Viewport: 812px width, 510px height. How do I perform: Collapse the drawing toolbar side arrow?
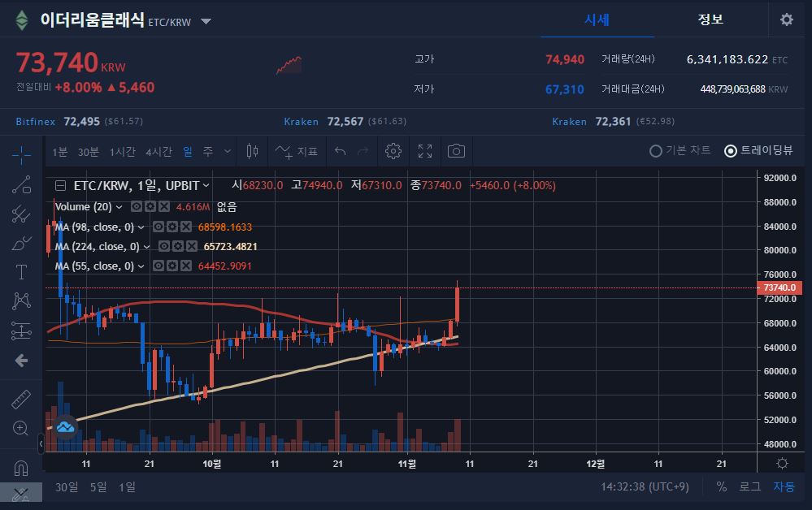pyautogui.click(x=41, y=443)
